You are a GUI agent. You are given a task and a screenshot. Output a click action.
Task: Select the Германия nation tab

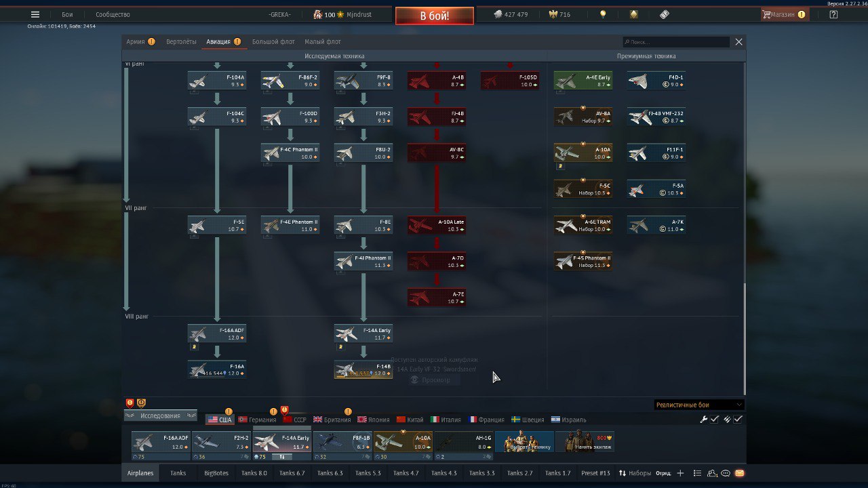point(257,420)
